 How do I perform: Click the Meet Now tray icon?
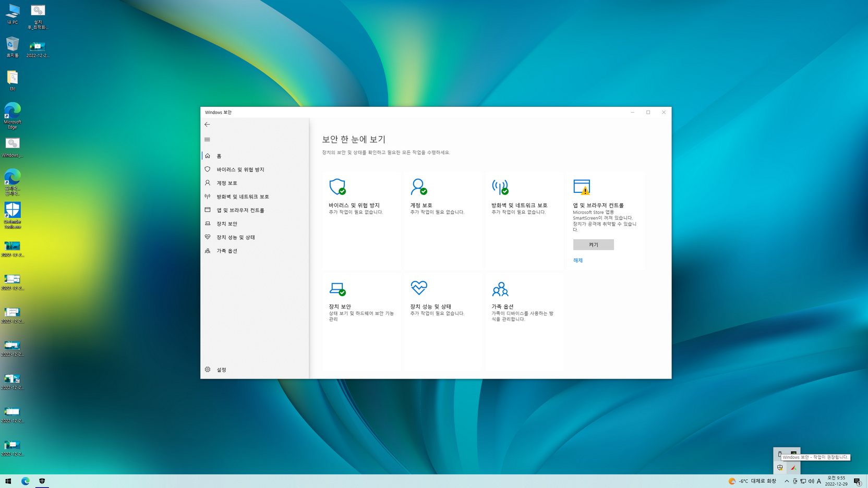click(795, 481)
